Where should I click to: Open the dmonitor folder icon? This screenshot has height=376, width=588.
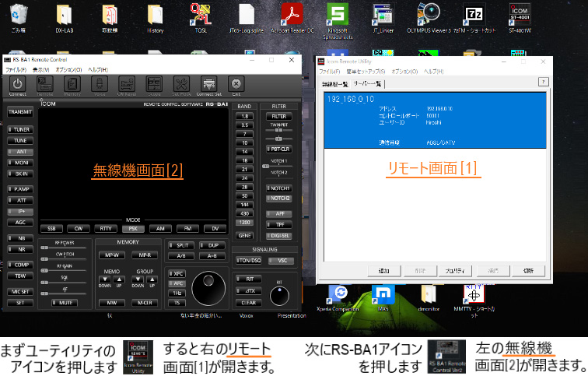[x=429, y=298]
